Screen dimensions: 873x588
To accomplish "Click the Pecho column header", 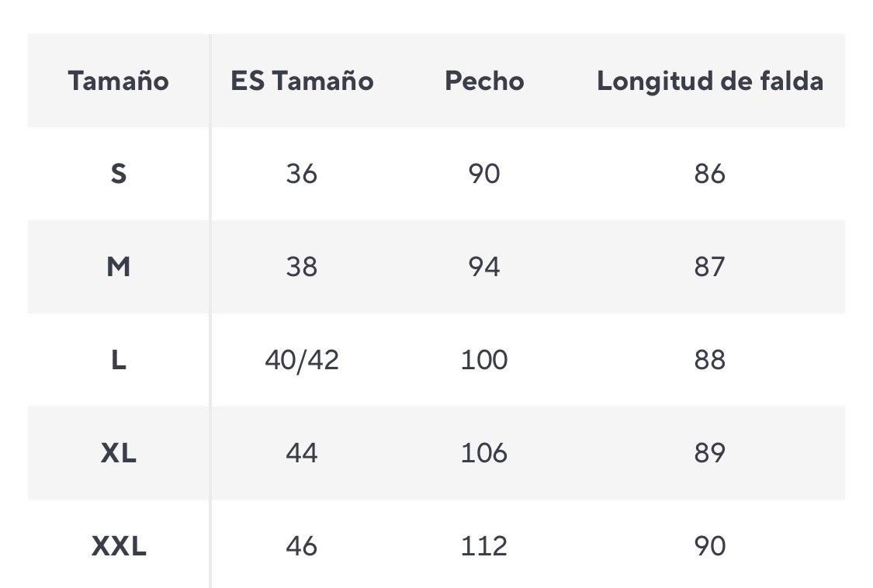I will tap(484, 81).
